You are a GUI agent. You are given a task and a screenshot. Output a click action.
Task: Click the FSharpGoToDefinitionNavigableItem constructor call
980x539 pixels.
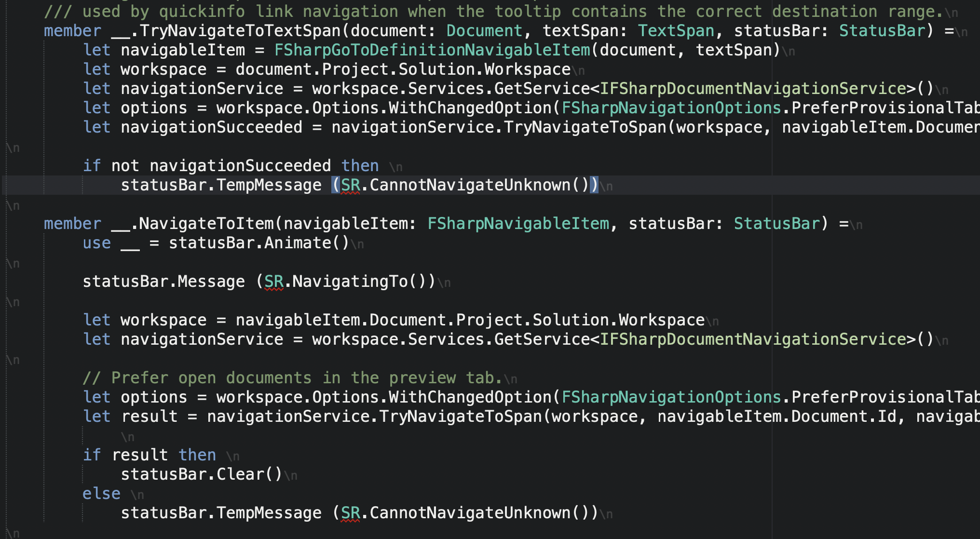(x=432, y=50)
